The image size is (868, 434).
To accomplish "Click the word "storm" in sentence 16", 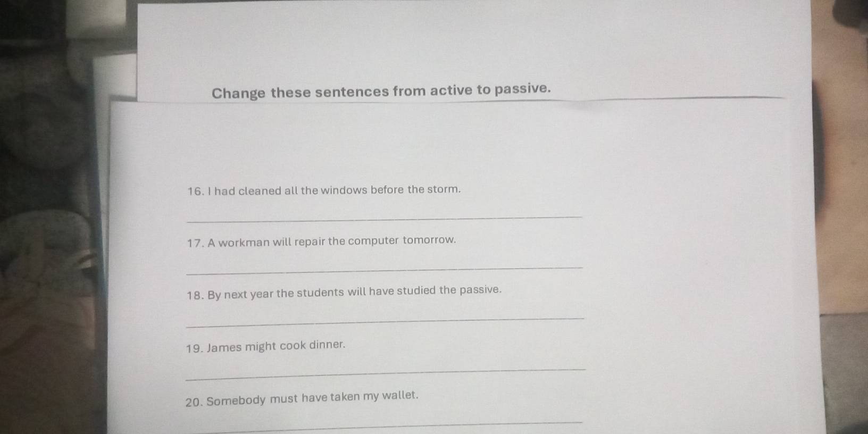I will [x=444, y=189].
